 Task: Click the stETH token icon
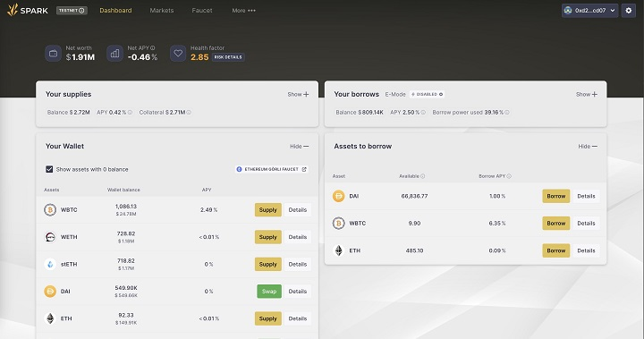[50, 264]
